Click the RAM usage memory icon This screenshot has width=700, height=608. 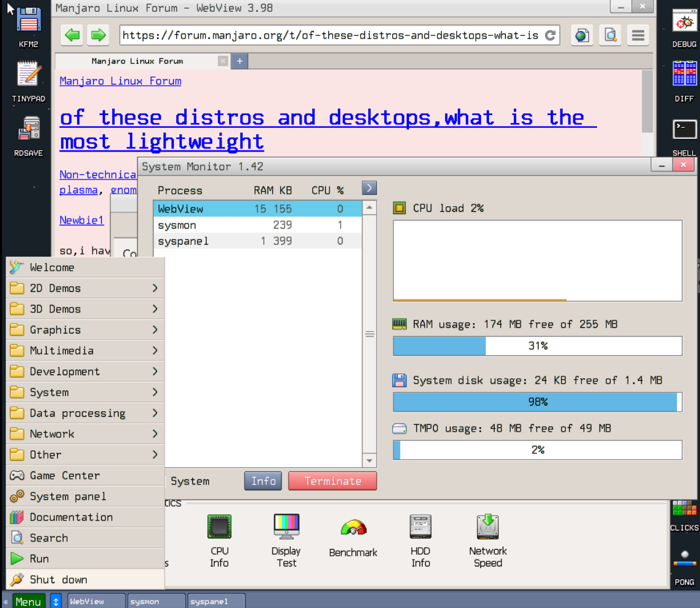click(399, 324)
